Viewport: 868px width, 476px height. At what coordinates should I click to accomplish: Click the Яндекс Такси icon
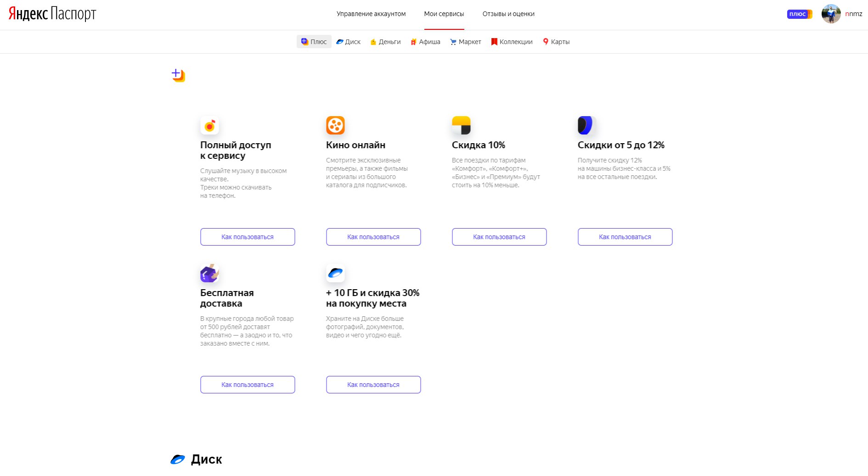tap(461, 125)
